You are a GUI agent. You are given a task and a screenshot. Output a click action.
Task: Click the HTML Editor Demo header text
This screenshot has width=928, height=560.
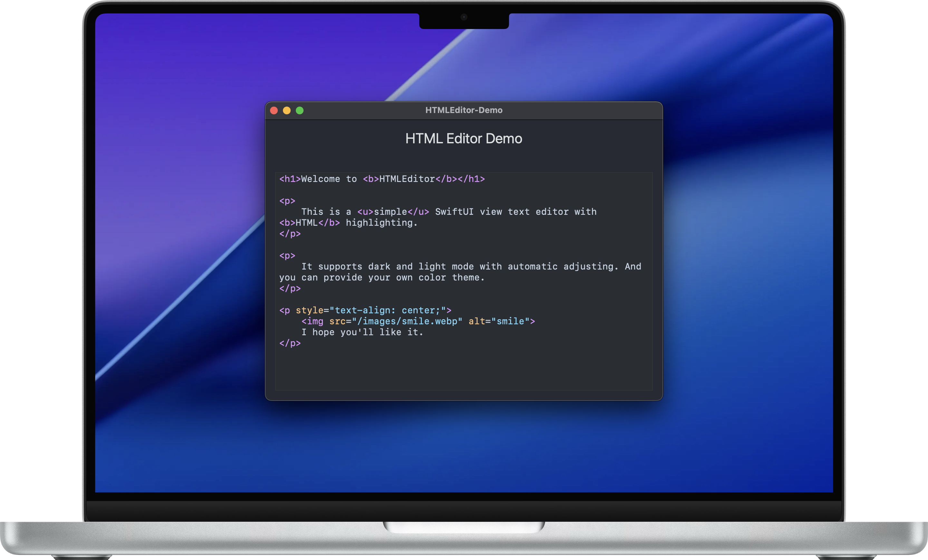tap(464, 138)
